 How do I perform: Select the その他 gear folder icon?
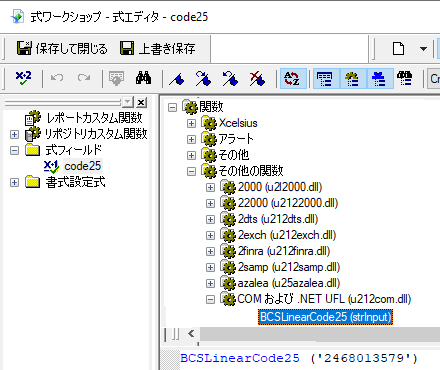pyautogui.click(x=209, y=155)
